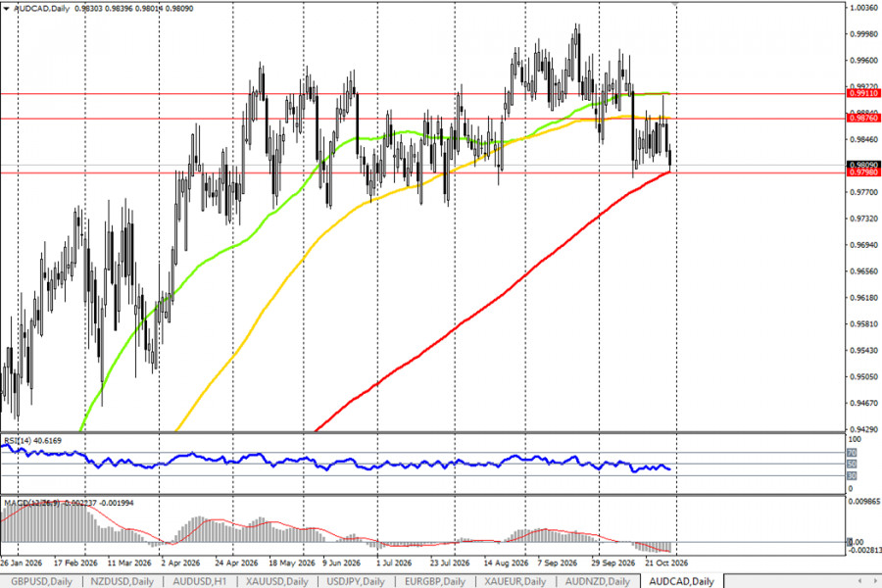Click the 0.99600 price scale value
This screenshot has width=882, height=588.
pos(863,60)
